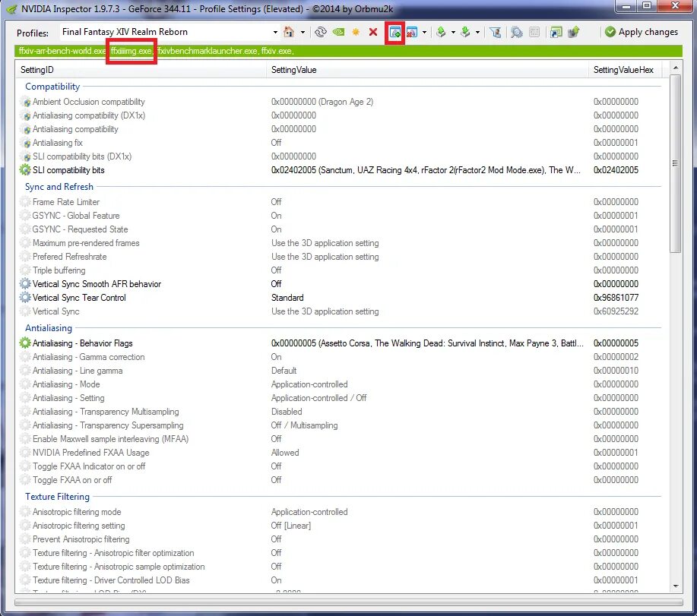Open the Profiles combo box dropdown arrow

click(275, 32)
